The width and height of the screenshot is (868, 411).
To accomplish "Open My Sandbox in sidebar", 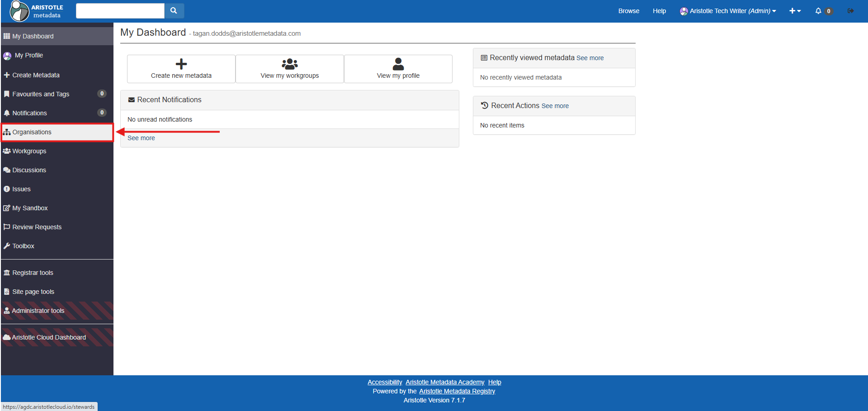I will click(x=30, y=208).
